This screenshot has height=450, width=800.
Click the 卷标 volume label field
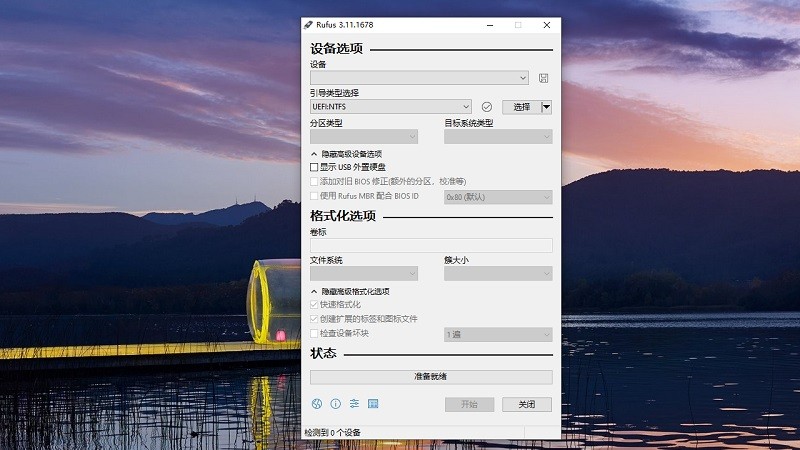[431, 245]
